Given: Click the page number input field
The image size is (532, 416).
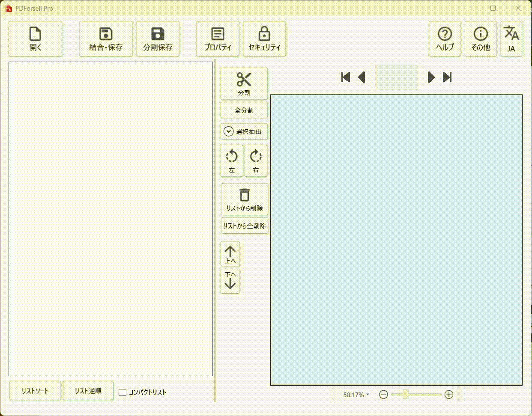Looking at the screenshot, I should point(396,77).
